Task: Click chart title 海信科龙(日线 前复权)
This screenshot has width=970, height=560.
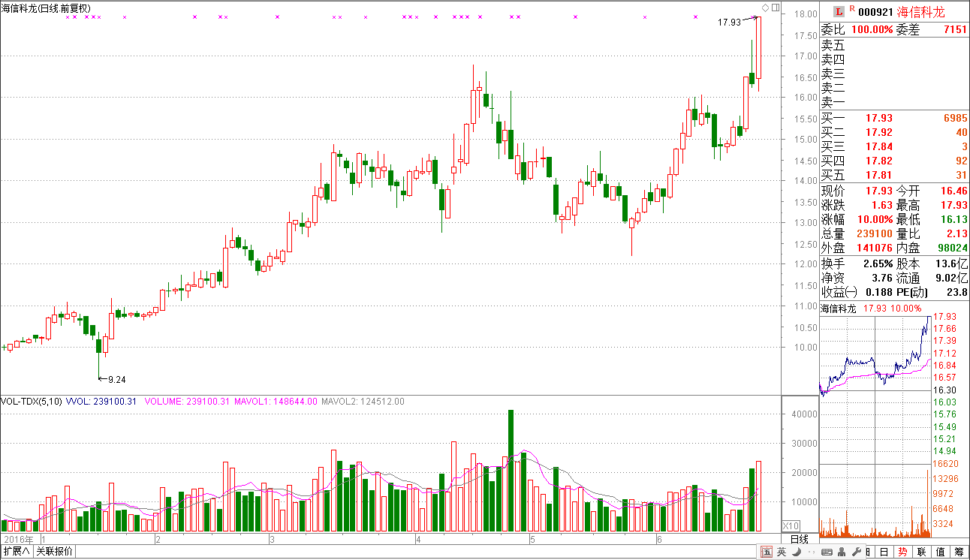Action: click(46, 8)
